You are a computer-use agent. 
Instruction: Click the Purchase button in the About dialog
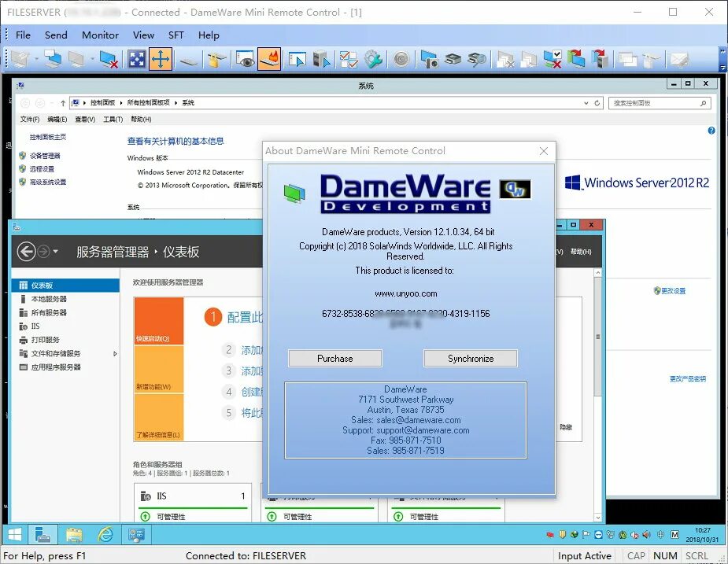(334, 358)
